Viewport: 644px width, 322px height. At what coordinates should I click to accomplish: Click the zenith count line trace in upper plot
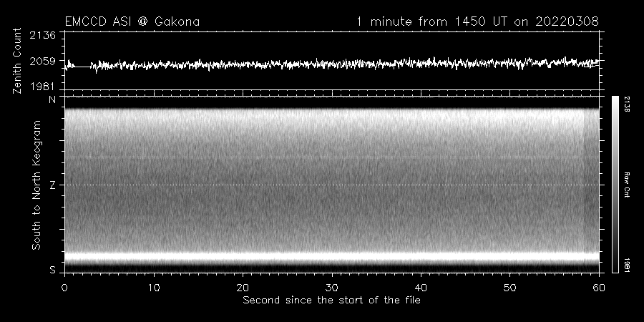pyautogui.click(x=332, y=64)
